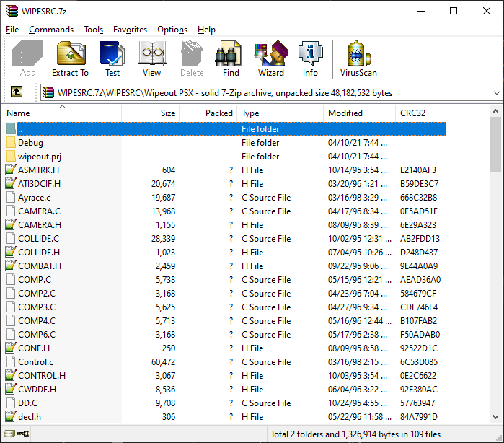Open the Favorites menu
Viewport: 504px width, 443px height.
pos(130,30)
